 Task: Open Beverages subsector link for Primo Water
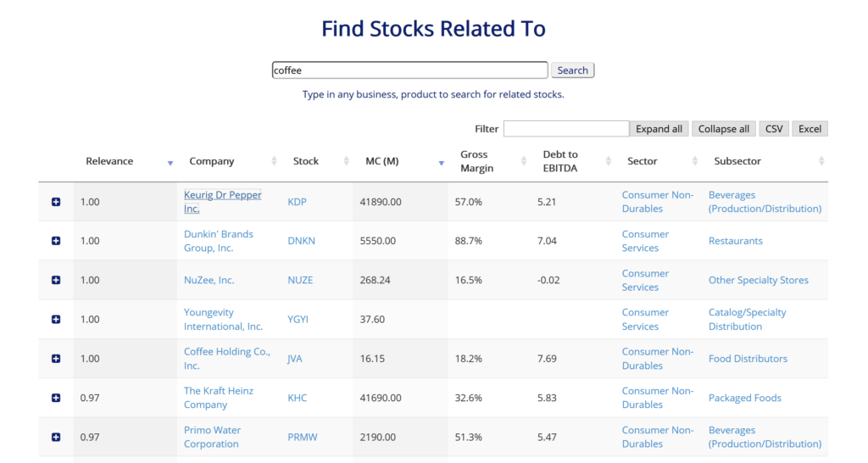pos(765,437)
